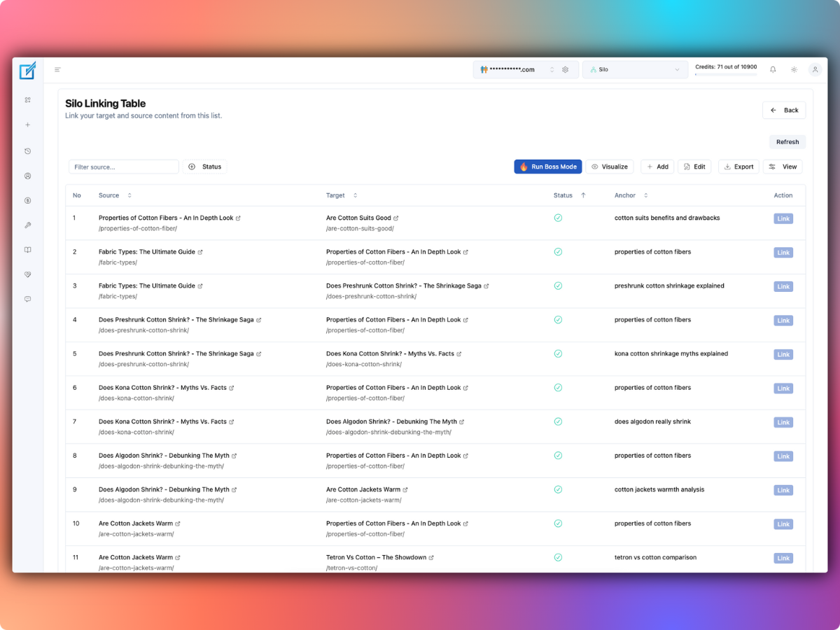Sort by Anchor column header
This screenshot has height=630, width=840.
click(631, 195)
